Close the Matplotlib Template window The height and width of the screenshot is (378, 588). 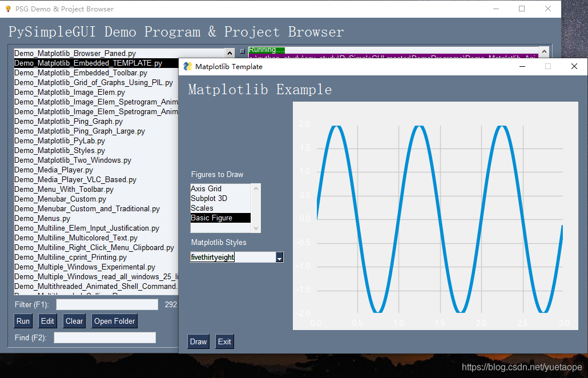[574, 66]
